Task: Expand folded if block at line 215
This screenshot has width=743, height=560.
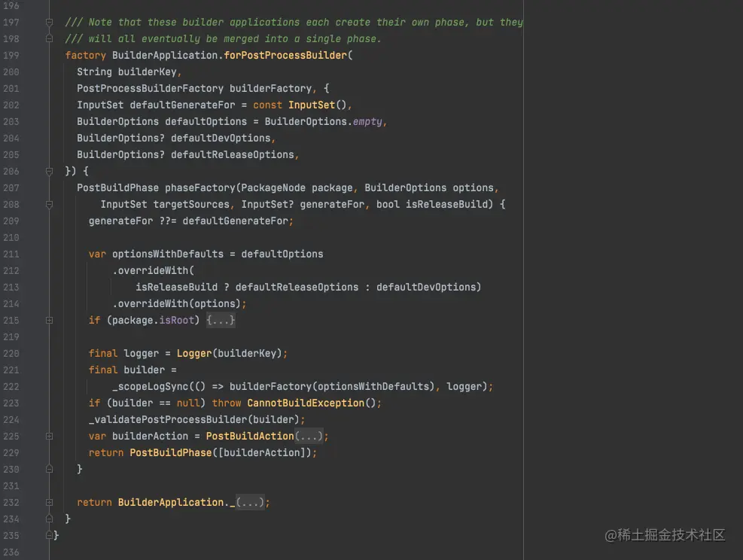Action: pos(49,321)
